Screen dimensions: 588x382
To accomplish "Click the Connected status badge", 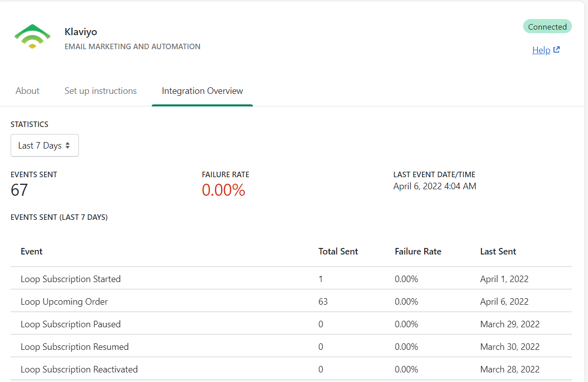I will click(x=547, y=27).
